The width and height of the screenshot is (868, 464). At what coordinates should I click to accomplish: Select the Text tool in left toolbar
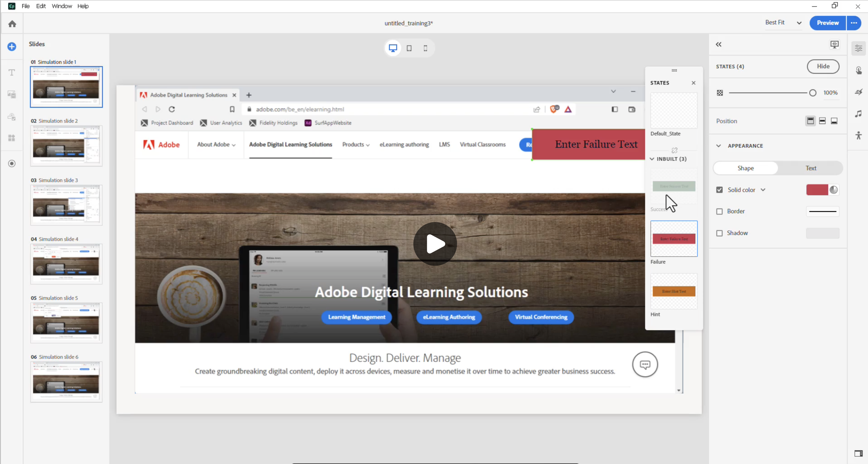coord(12,72)
